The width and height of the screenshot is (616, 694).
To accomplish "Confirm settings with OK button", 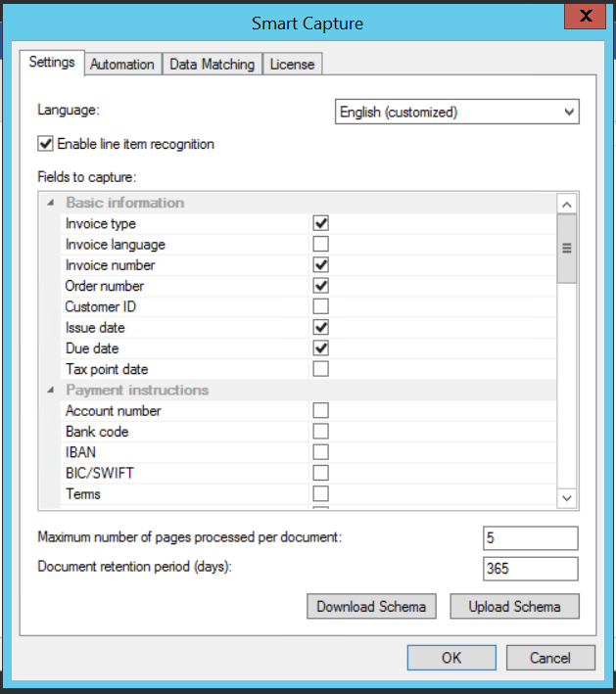I will coord(451,658).
